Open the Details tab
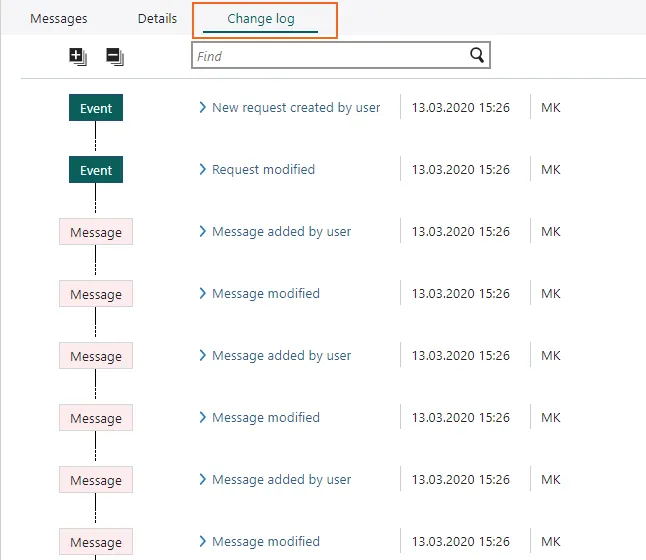The height and width of the screenshot is (560, 646). tap(157, 19)
